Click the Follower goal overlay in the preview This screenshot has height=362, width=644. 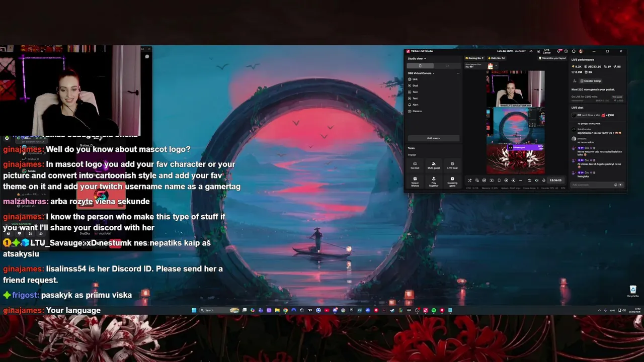(526, 148)
